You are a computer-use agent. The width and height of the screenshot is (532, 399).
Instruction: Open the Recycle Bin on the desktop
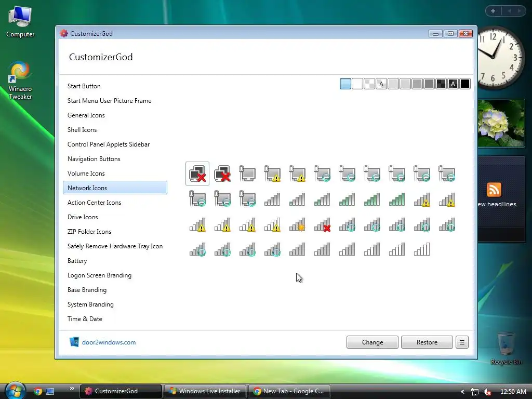click(506, 348)
